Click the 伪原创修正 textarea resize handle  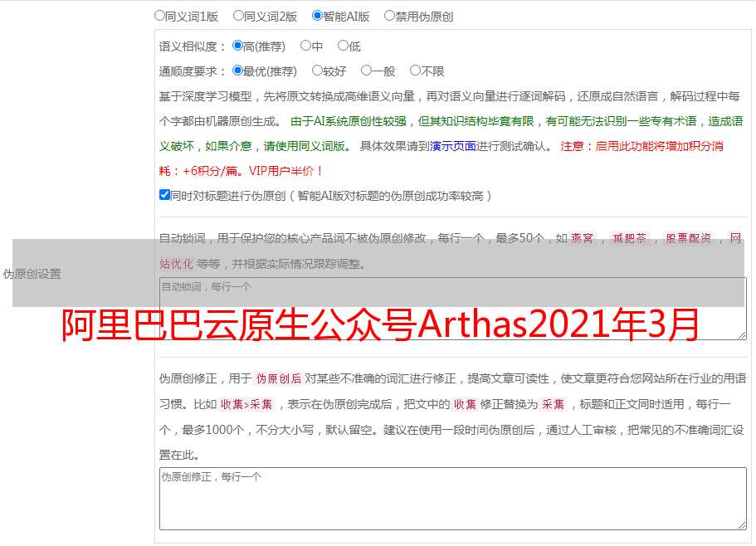coord(741,524)
